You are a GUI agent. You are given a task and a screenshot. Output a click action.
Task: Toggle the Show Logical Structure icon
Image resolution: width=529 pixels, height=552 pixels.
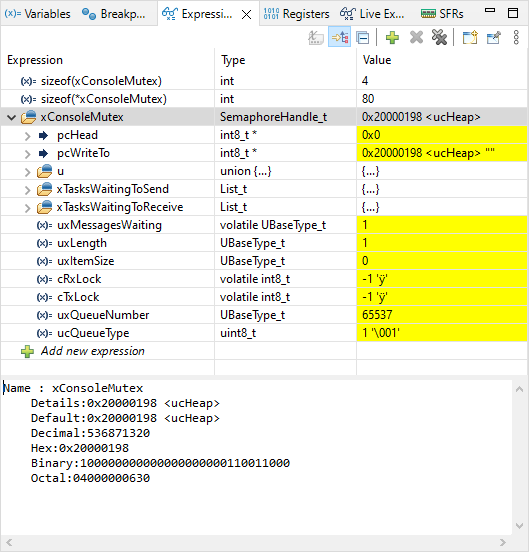click(x=340, y=37)
